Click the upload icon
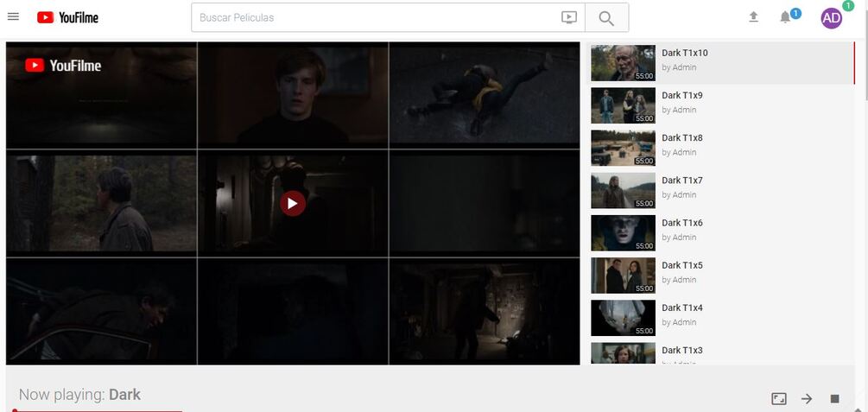 tap(753, 17)
